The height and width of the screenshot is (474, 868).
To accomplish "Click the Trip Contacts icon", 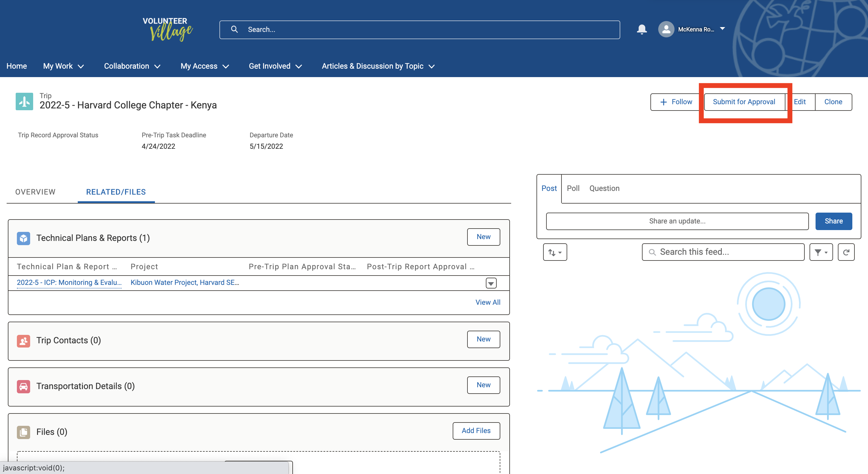I will coord(23,341).
